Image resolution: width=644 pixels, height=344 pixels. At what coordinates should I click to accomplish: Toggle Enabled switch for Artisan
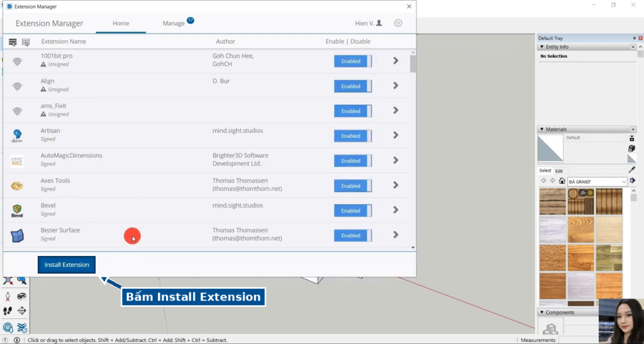(x=353, y=136)
